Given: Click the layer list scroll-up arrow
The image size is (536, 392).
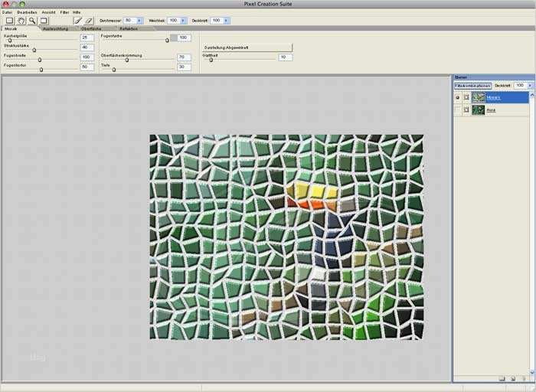Looking at the screenshot, I should click(x=531, y=94).
